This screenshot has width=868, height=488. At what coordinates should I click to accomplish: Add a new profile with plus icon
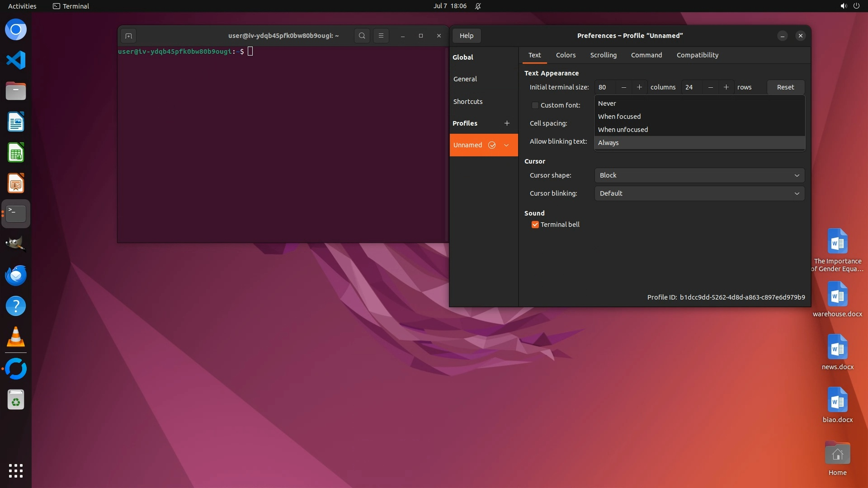tap(507, 123)
